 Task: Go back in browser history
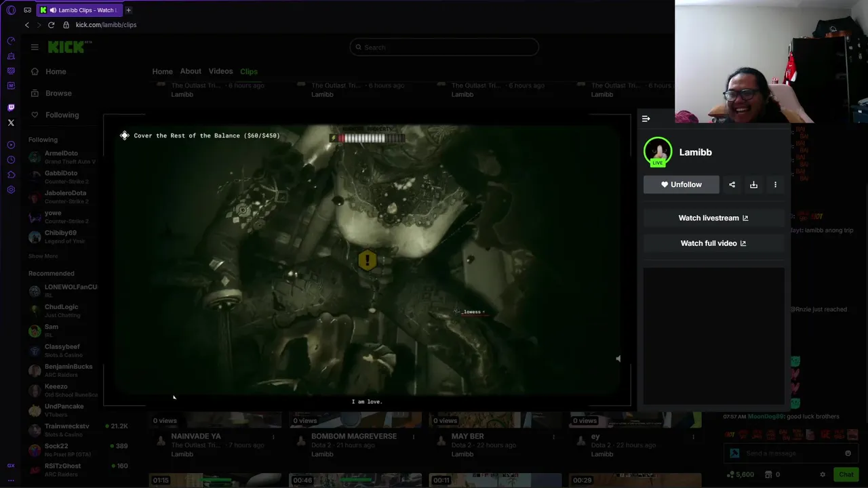point(27,25)
